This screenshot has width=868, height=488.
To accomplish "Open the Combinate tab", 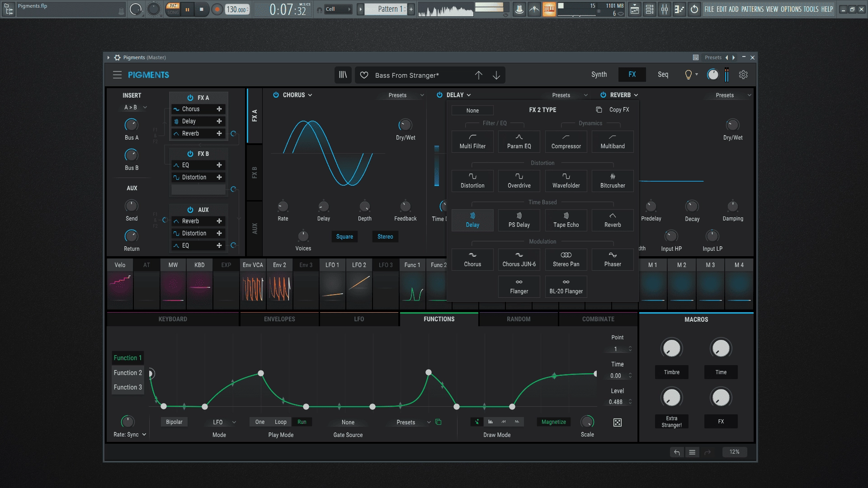I will pyautogui.click(x=598, y=319).
